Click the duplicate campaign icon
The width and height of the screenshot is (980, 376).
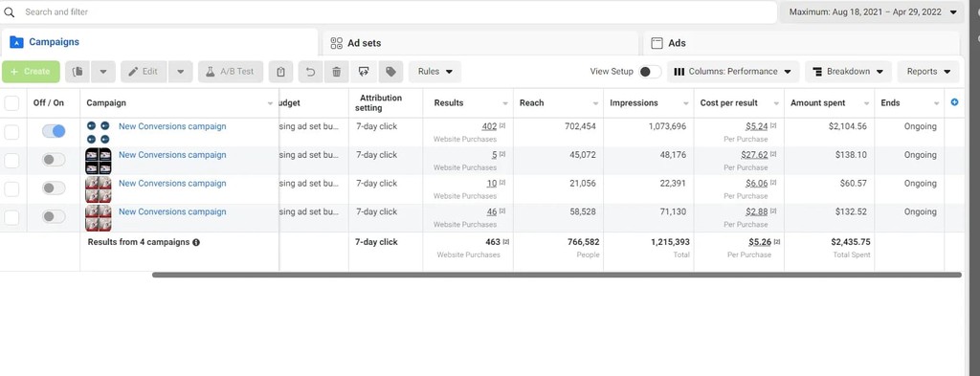78,71
